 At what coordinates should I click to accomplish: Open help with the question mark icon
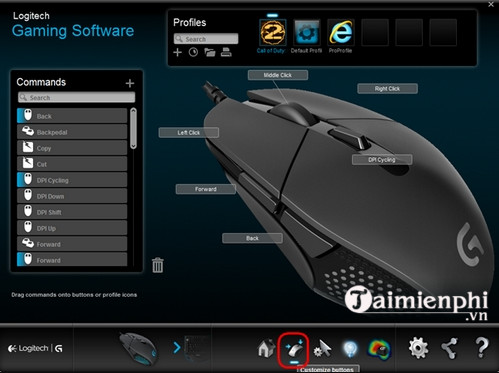click(482, 348)
